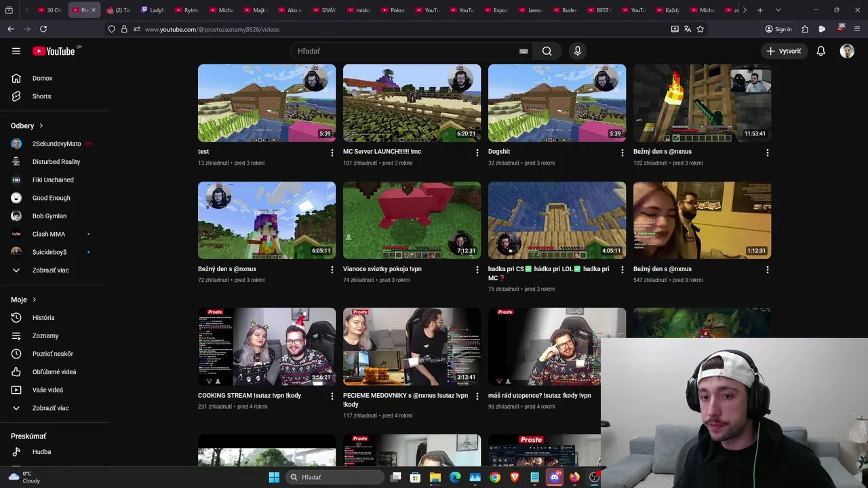Viewport: 868px width, 488px height.
Task: Reload the page in browser toolbar
Action: tap(43, 29)
